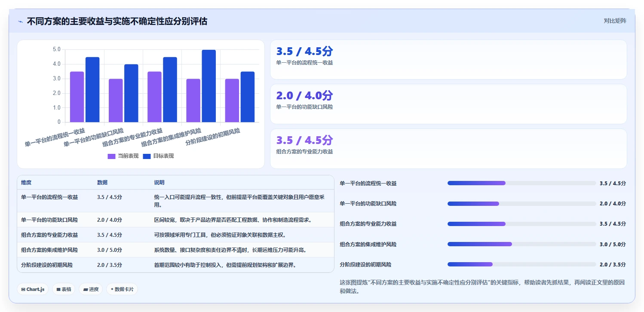Select the table cell 单一平台的流程统一收益
This screenshot has height=312, width=644.
(x=49, y=197)
